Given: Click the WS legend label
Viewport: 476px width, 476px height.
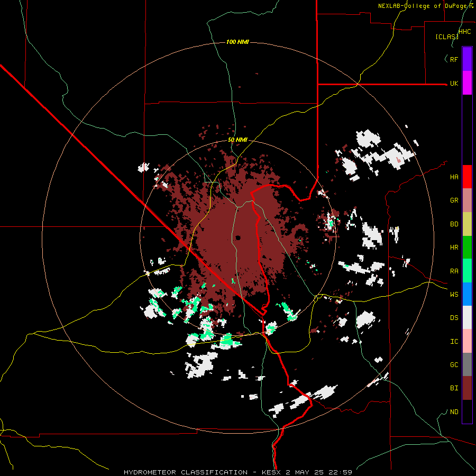Looking at the screenshot, I should pos(454,295).
